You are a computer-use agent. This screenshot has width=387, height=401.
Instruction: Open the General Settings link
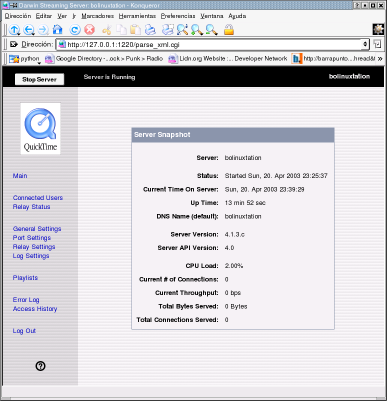point(37,229)
